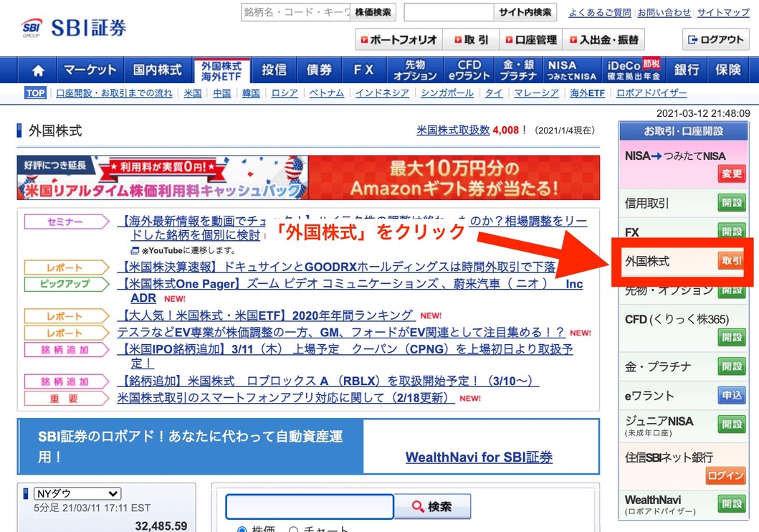Open the CFD eワラント tab
759x532 pixels.
[x=469, y=70]
